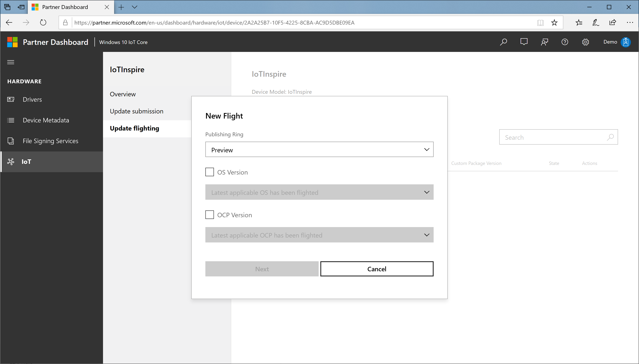Navigate to Update submission menu item

coord(137,111)
